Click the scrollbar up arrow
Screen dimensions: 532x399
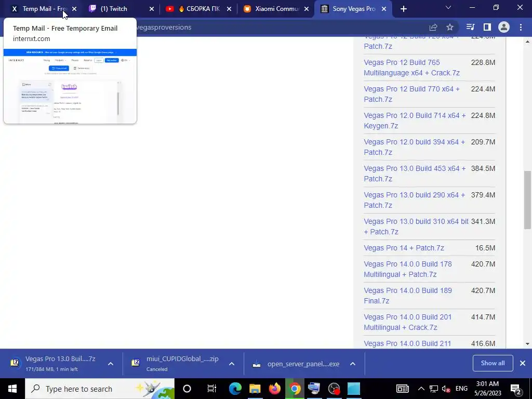[x=527, y=42]
